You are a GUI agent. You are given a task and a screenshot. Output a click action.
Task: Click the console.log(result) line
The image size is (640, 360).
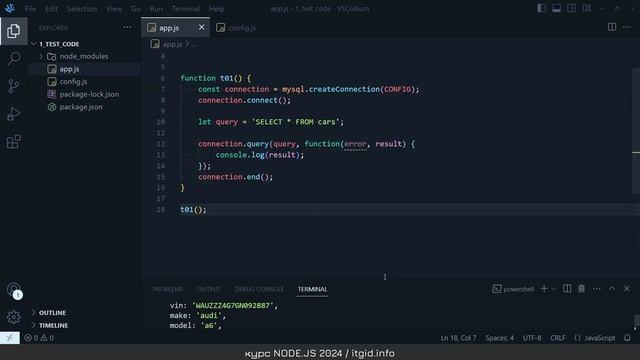point(260,155)
